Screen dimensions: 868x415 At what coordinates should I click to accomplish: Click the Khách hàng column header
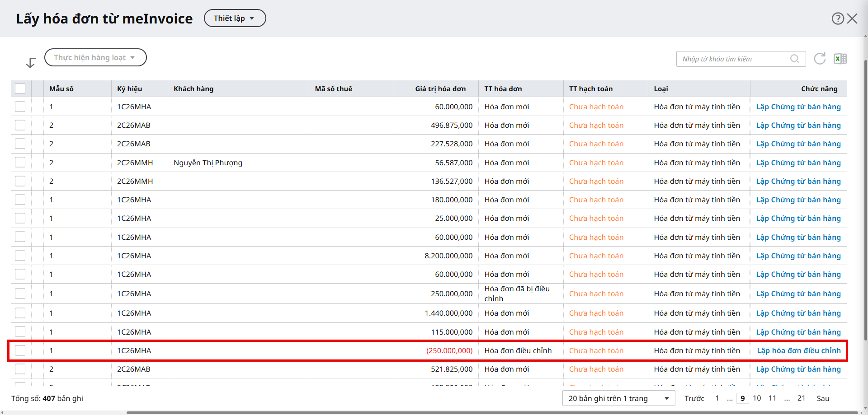pyautogui.click(x=238, y=89)
